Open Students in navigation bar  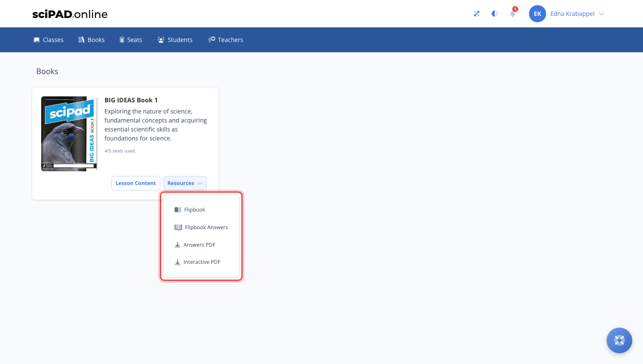coord(175,40)
